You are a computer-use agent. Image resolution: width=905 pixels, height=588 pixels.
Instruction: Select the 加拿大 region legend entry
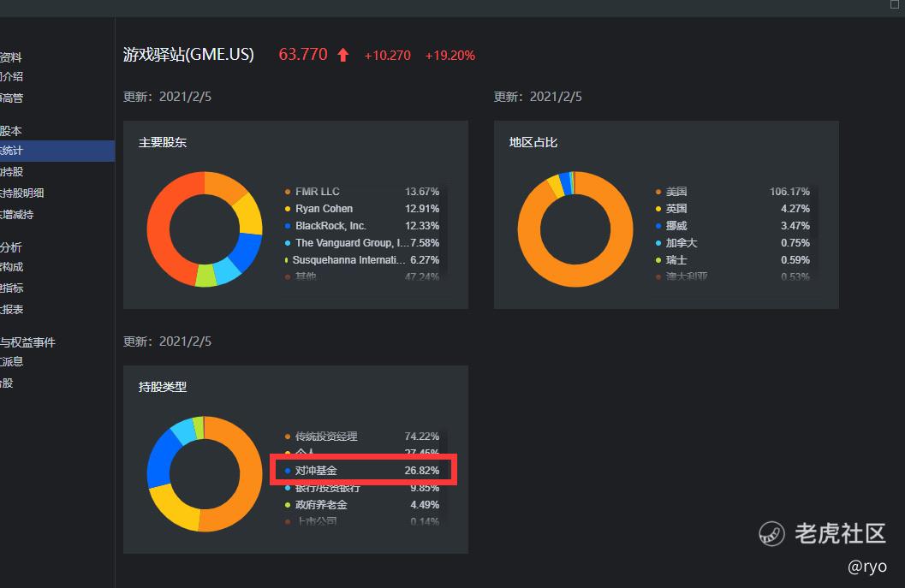click(x=682, y=243)
